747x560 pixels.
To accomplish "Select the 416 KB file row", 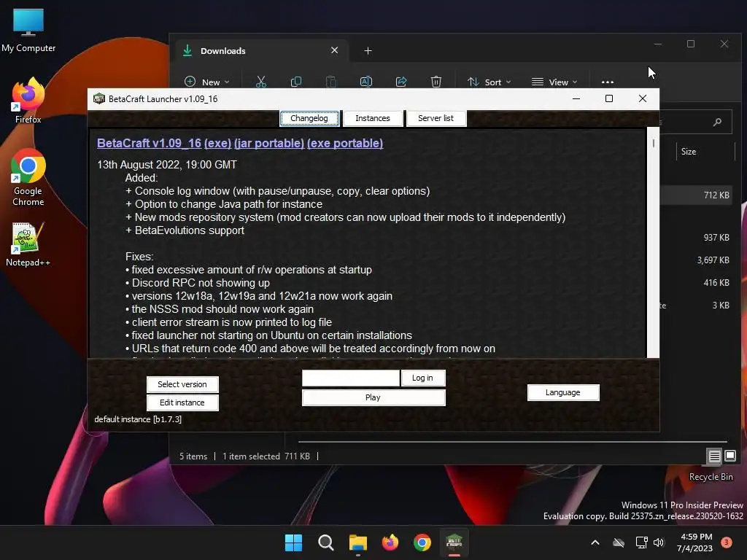I will (x=697, y=282).
